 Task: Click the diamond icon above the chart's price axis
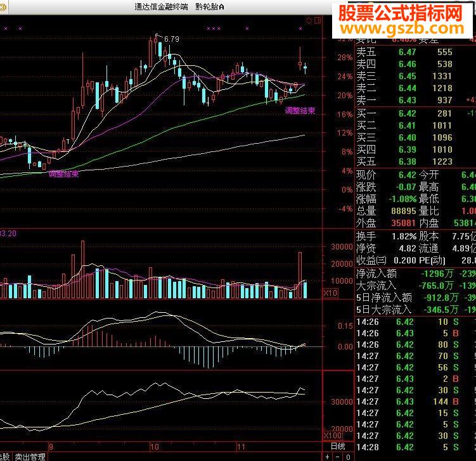pos(309,21)
